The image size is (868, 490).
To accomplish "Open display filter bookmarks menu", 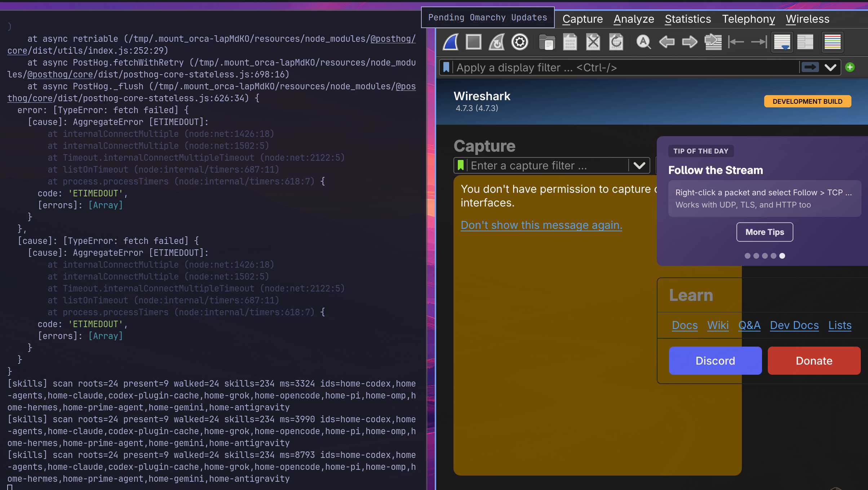I will (446, 67).
